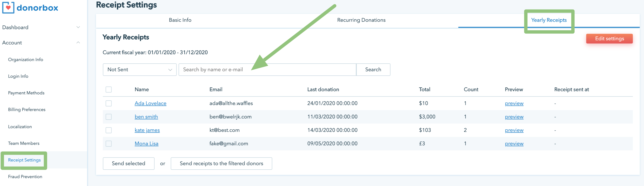Check the box for Ada Lovelace
This screenshot has height=186, width=644.
click(x=108, y=103)
